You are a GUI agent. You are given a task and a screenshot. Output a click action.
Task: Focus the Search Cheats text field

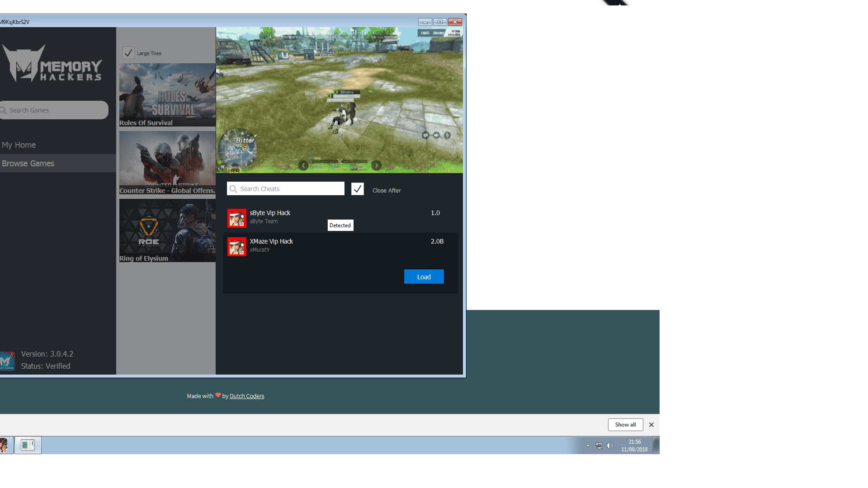tap(286, 189)
